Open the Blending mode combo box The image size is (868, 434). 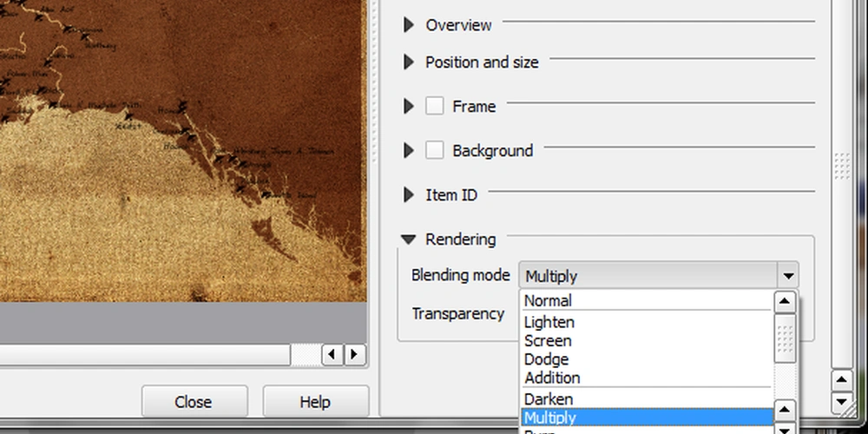(659, 275)
